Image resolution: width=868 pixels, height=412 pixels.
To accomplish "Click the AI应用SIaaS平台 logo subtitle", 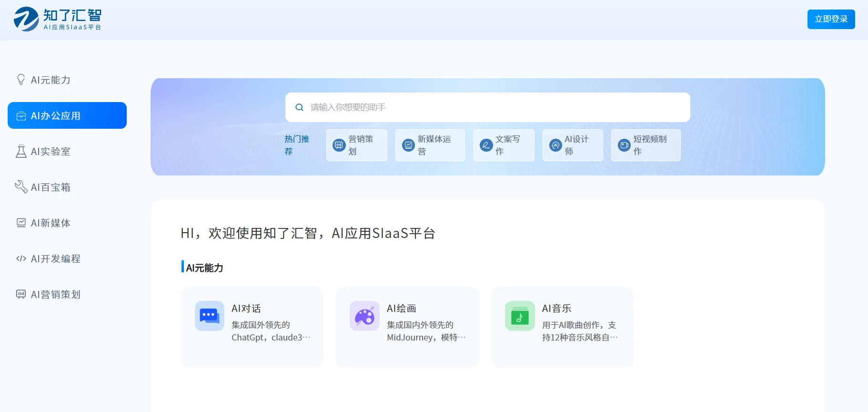I will pyautogui.click(x=72, y=27).
